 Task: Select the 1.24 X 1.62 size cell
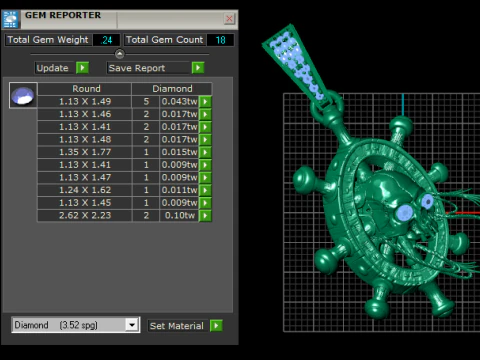click(x=85, y=190)
